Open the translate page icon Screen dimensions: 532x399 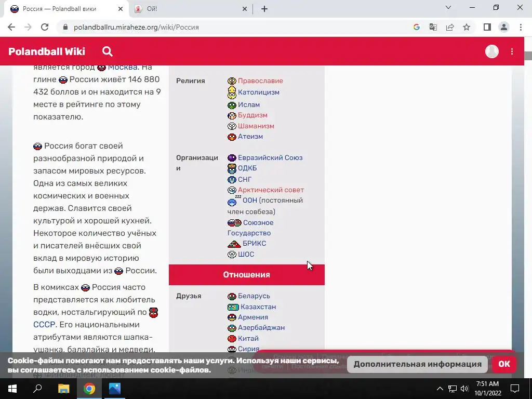pos(433,27)
